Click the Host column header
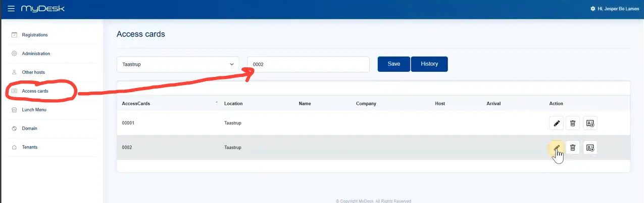The width and height of the screenshot is (644, 203). (440, 104)
